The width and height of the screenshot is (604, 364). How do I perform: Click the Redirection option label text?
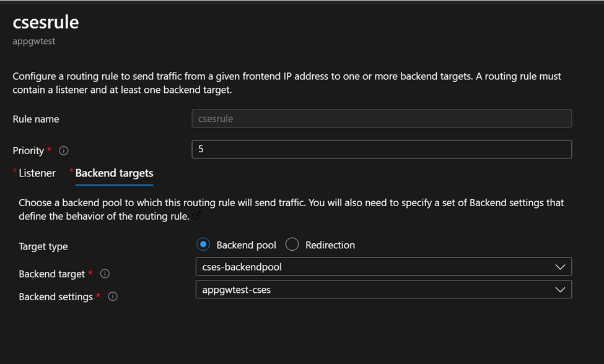330,245
